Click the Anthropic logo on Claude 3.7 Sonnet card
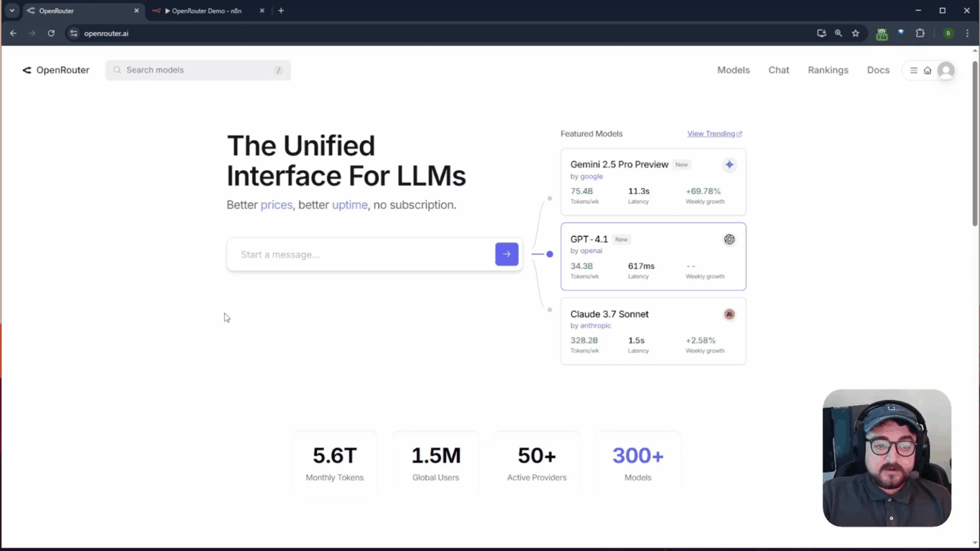 point(729,314)
